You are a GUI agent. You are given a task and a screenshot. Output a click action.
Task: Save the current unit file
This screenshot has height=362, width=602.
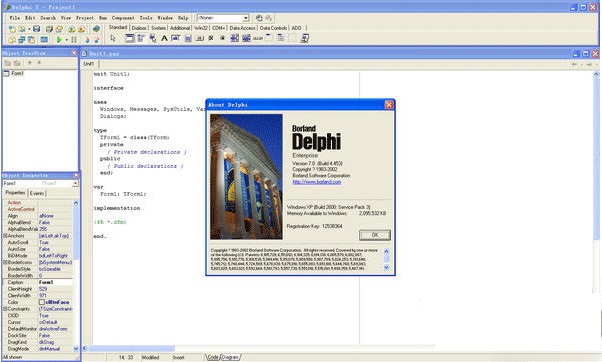[36, 29]
